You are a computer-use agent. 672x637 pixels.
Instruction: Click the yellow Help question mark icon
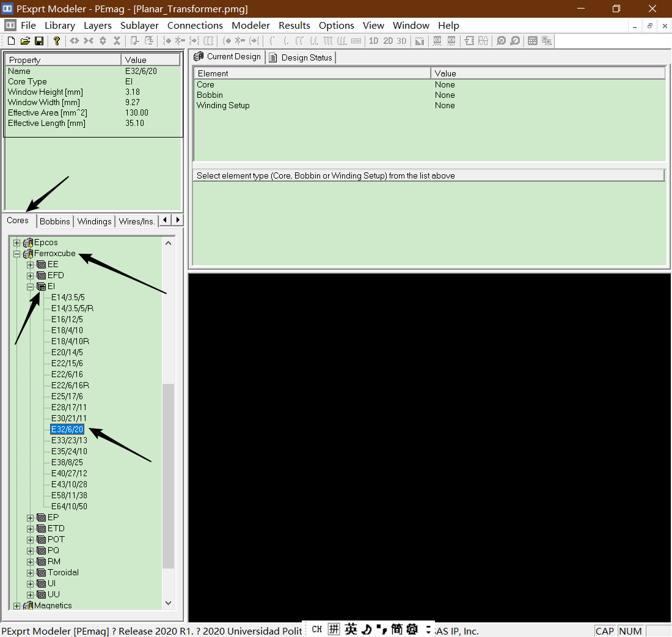pos(56,40)
